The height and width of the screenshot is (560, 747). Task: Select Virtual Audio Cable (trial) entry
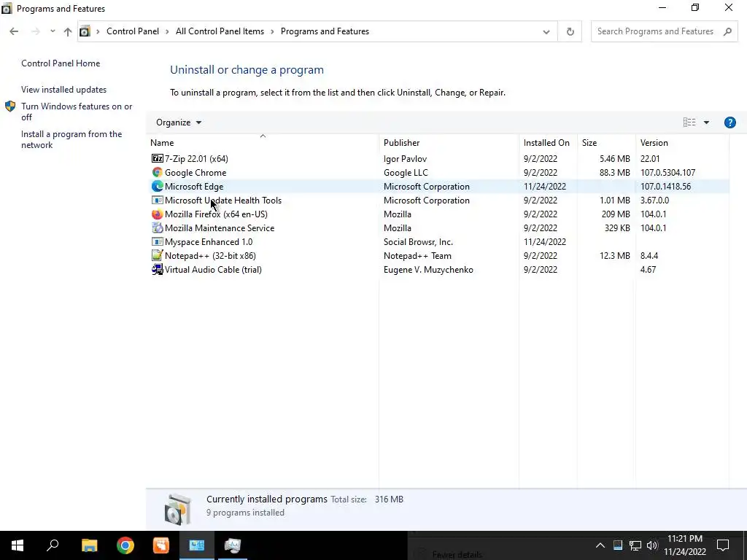[213, 269]
